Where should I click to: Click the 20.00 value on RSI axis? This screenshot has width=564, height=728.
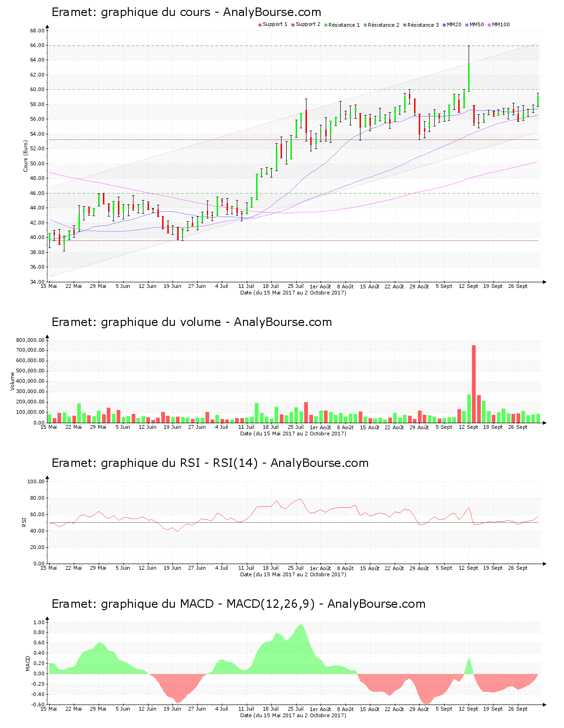pos(37,548)
